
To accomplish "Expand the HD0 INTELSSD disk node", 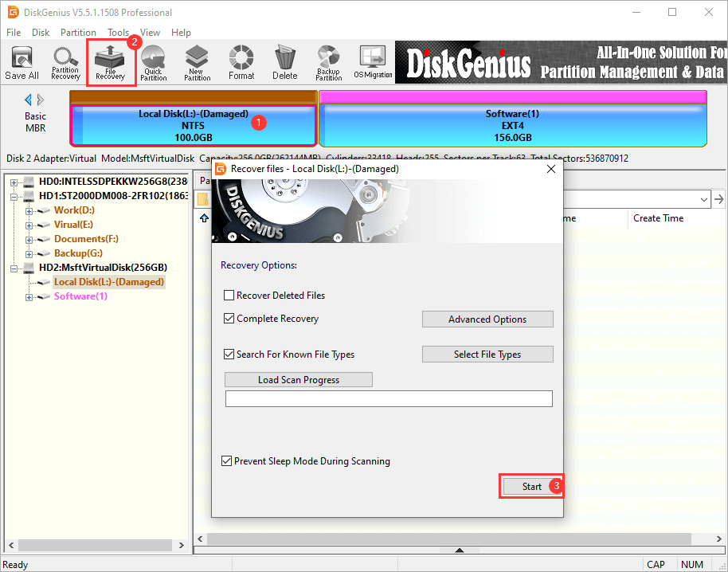I will click(14, 182).
